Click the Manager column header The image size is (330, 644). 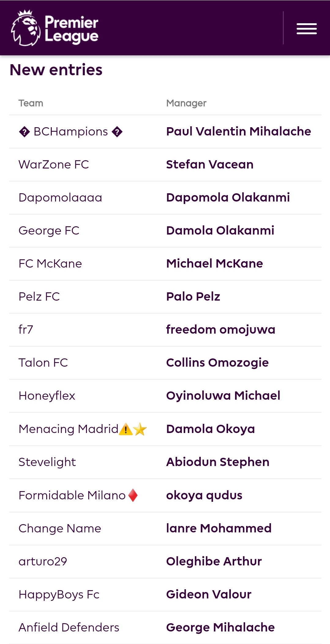point(186,103)
